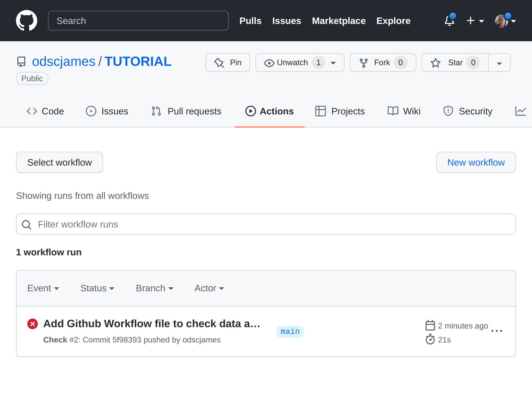Go to Issues in the top header
The image size is (532, 399).
(287, 21)
